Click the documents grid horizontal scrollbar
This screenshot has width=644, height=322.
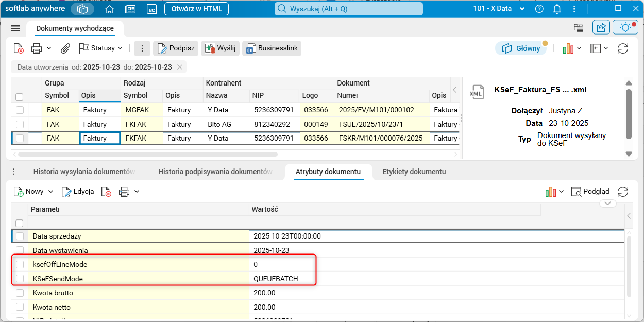(x=147, y=154)
